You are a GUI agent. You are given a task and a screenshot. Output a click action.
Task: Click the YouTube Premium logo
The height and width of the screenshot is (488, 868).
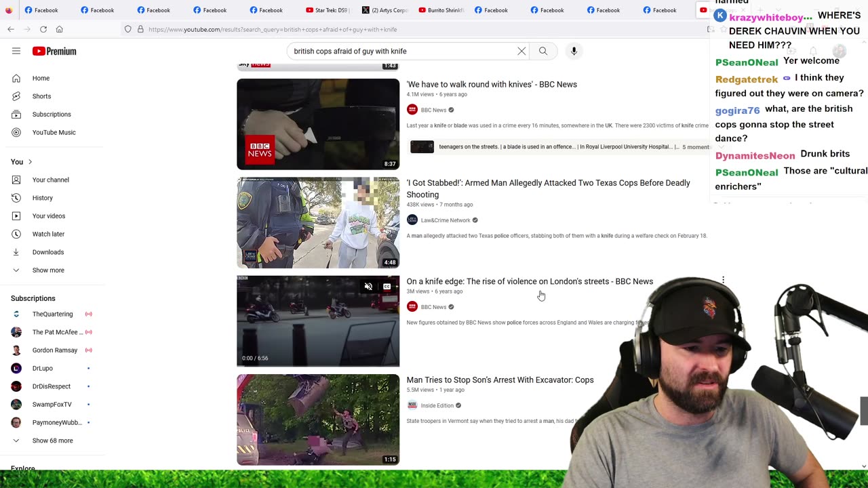[x=54, y=51]
